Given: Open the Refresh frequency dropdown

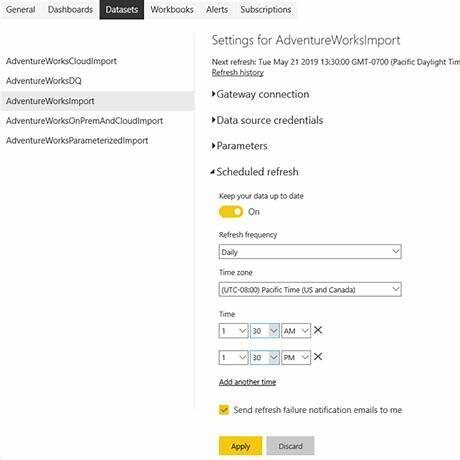Looking at the screenshot, I should [x=310, y=252].
